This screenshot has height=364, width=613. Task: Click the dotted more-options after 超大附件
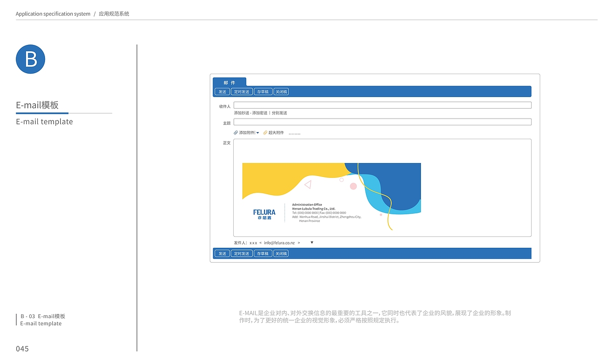tap(295, 133)
